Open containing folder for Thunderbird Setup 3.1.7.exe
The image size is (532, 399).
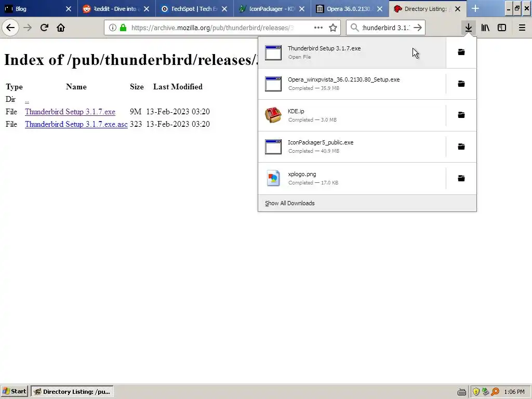[x=461, y=52]
